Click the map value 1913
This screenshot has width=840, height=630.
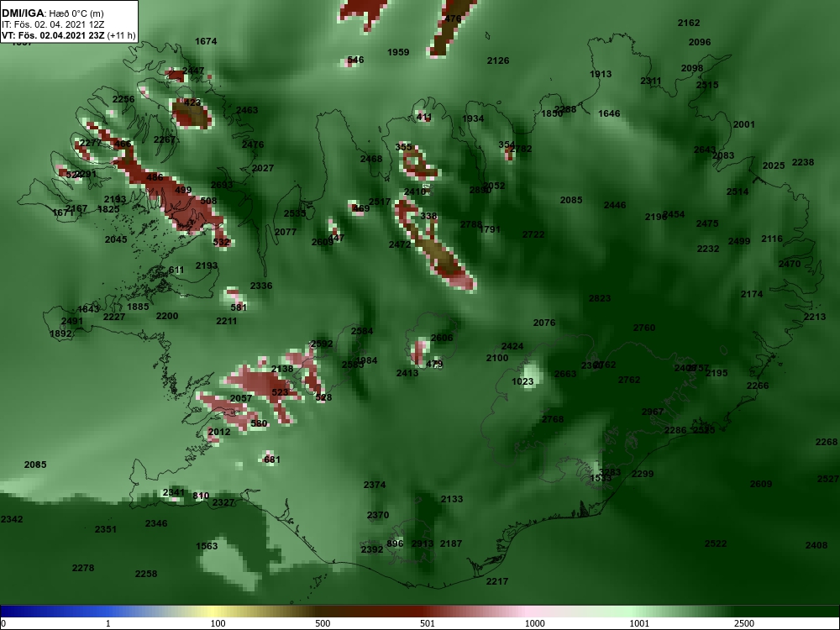point(601,74)
